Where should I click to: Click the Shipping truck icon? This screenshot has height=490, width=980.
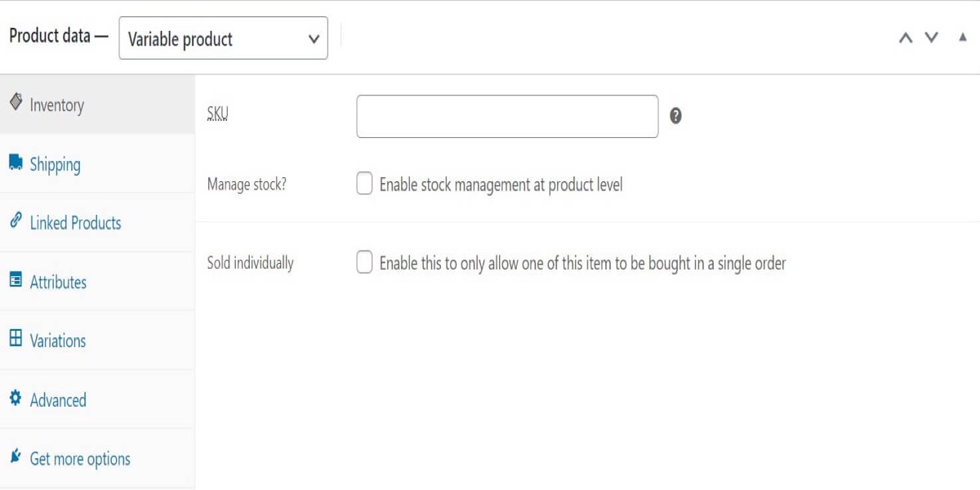pos(16,163)
